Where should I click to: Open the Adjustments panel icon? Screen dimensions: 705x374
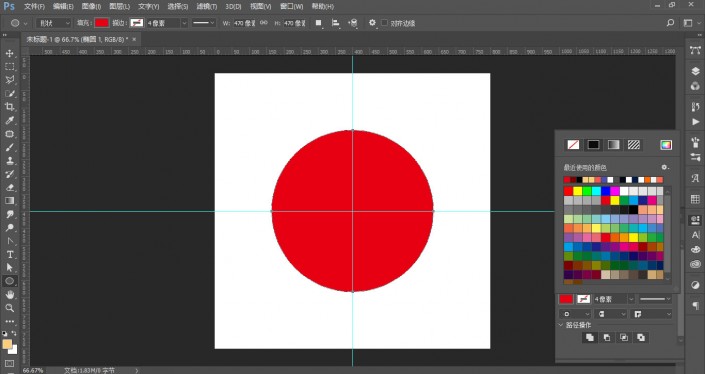pyautogui.click(x=695, y=285)
